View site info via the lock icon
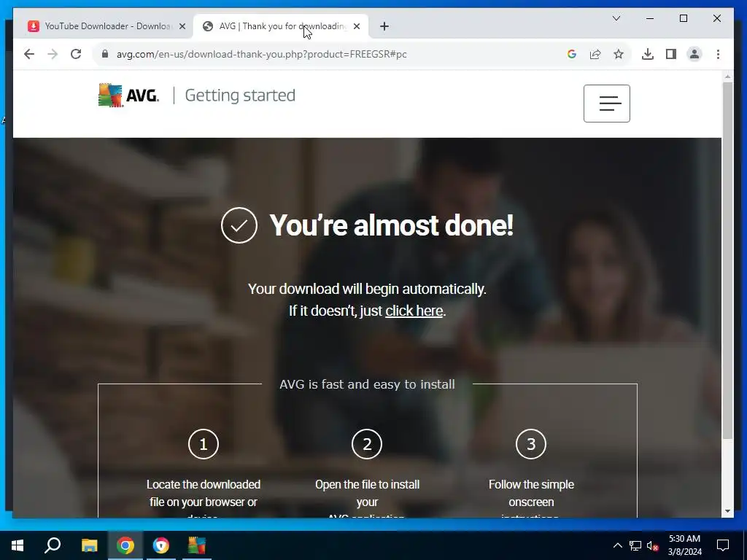The height and width of the screenshot is (560, 747). tap(105, 54)
